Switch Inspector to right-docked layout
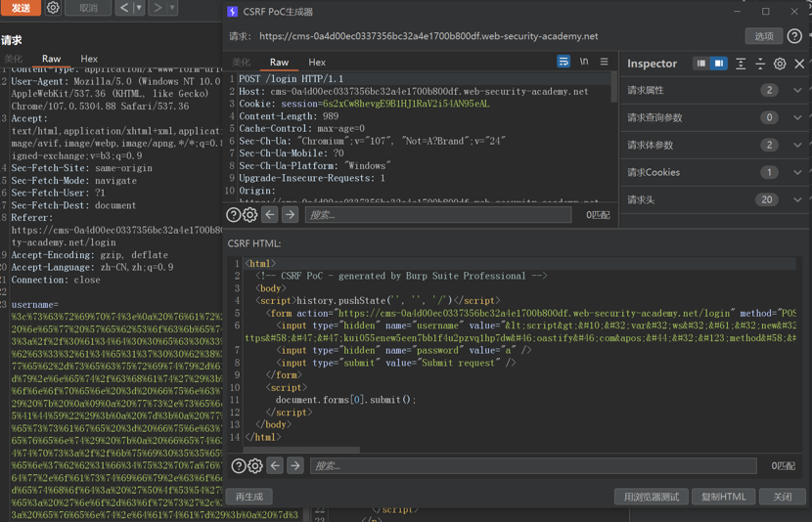This screenshot has width=812, height=522. pos(719,64)
